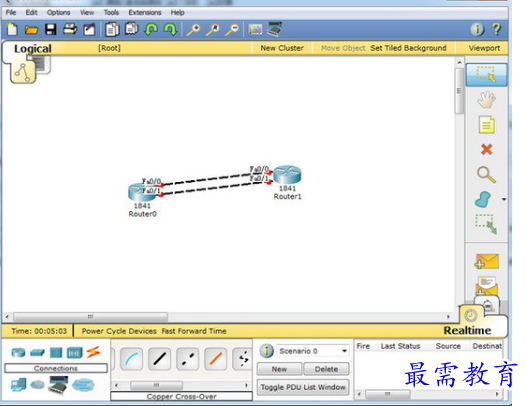Delete the current scenario
526x406 pixels.
coord(326,369)
